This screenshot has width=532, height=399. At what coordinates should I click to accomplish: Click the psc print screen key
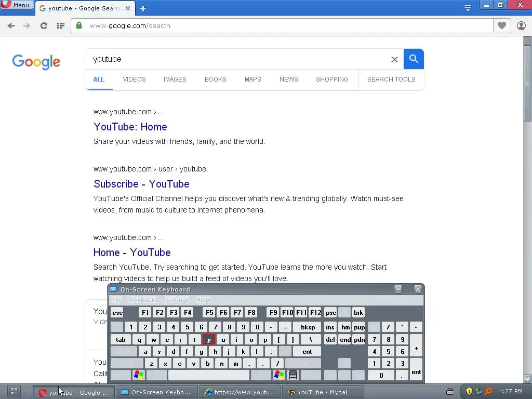pos(331,312)
